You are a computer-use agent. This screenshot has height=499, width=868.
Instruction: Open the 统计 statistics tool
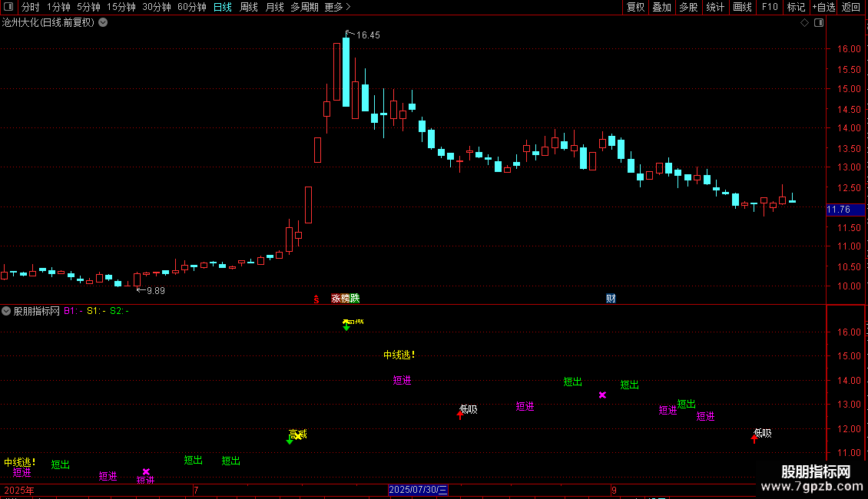pos(714,7)
